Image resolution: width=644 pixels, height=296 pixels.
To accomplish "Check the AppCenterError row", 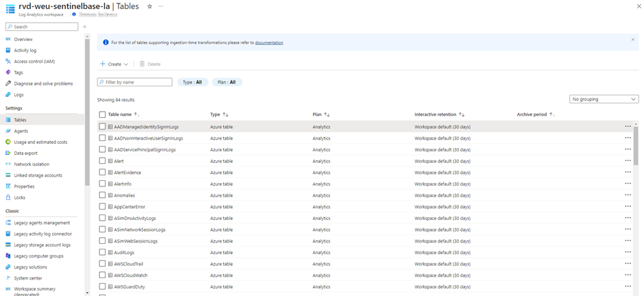I will pyautogui.click(x=102, y=207).
